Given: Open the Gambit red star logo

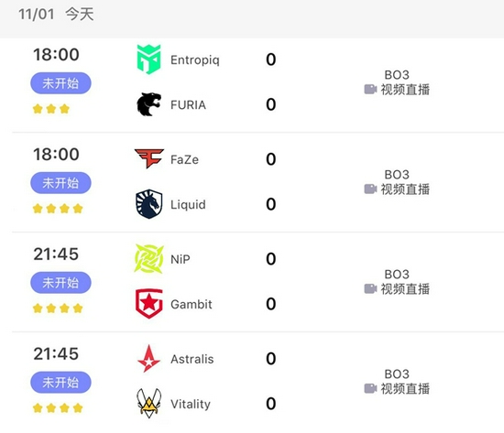Looking at the screenshot, I should [148, 304].
